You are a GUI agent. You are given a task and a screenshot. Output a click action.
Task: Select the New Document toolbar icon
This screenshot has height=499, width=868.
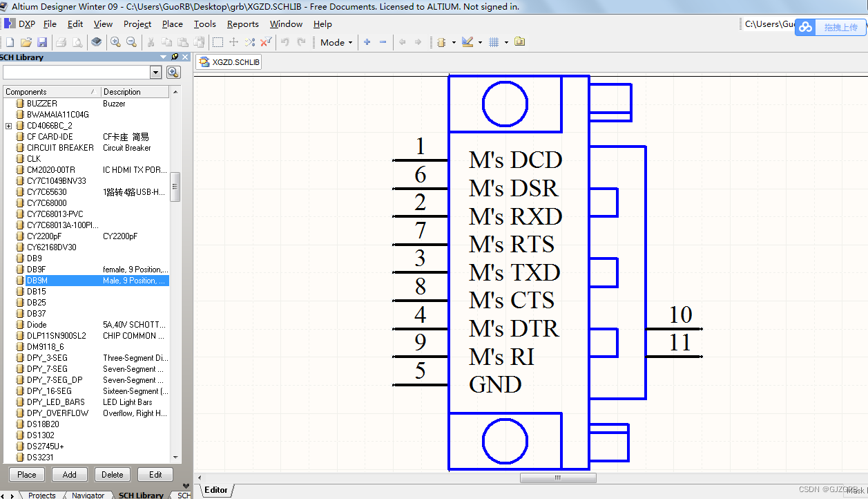coord(9,42)
